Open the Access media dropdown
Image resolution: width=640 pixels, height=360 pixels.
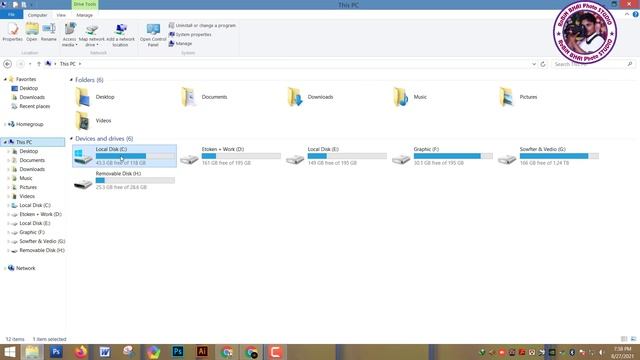click(x=69, y=35)
